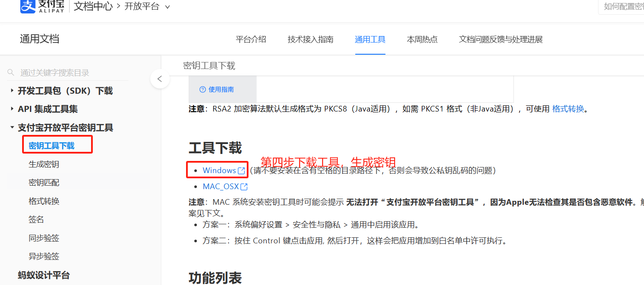Focus the 通过关键字搜索目录 search field
Viewport: 644px width, 285px height.
(68, 72)
